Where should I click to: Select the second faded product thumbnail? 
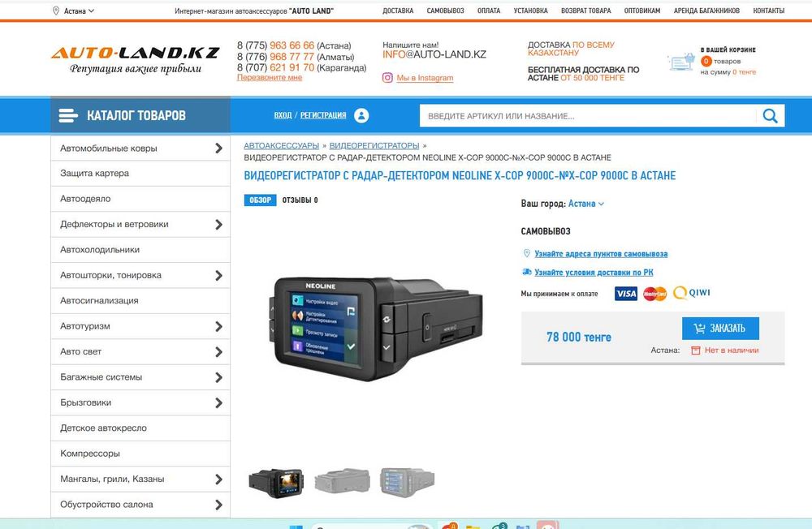[342, 481]
